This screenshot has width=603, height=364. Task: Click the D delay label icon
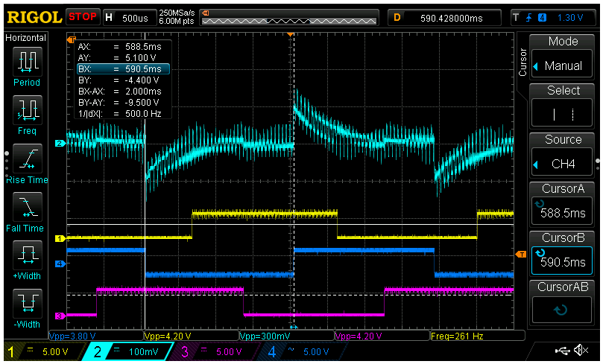(x=397, y=17)
